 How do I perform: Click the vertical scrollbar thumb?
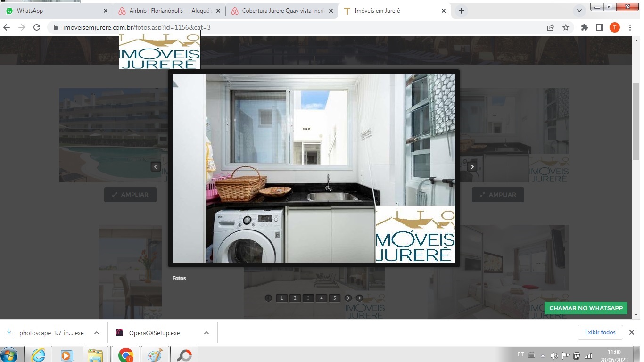(x=636, y=121)
